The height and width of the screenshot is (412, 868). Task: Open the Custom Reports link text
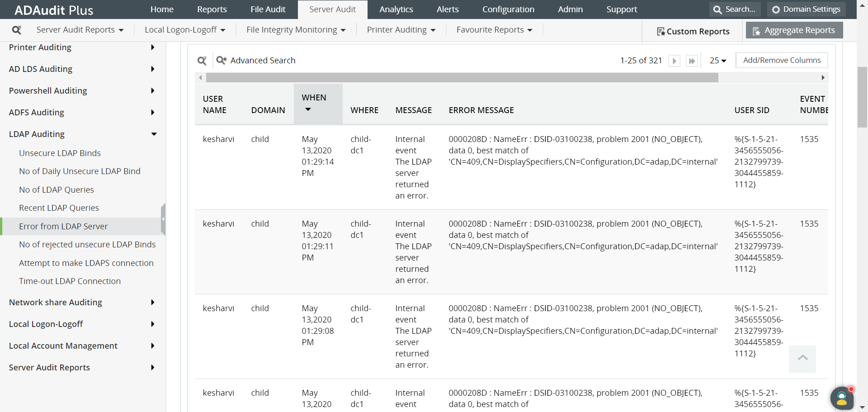click(698, 31)
